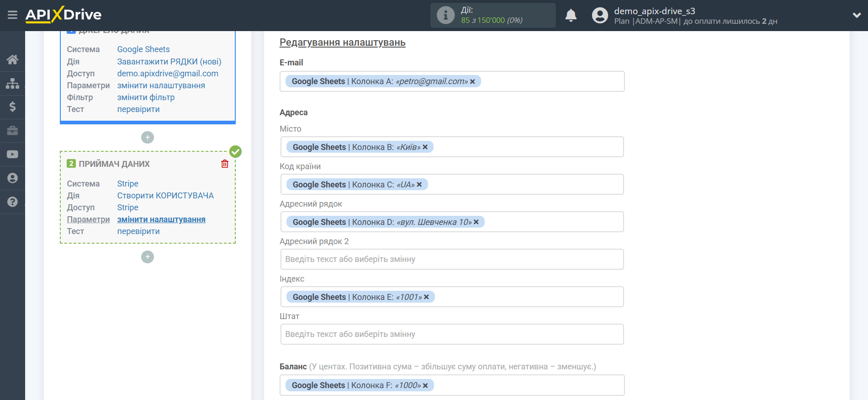Click змінити фільтр link
Image resolution: width=868 pixels, height=400 pixels.
click(x=146, y=97)
